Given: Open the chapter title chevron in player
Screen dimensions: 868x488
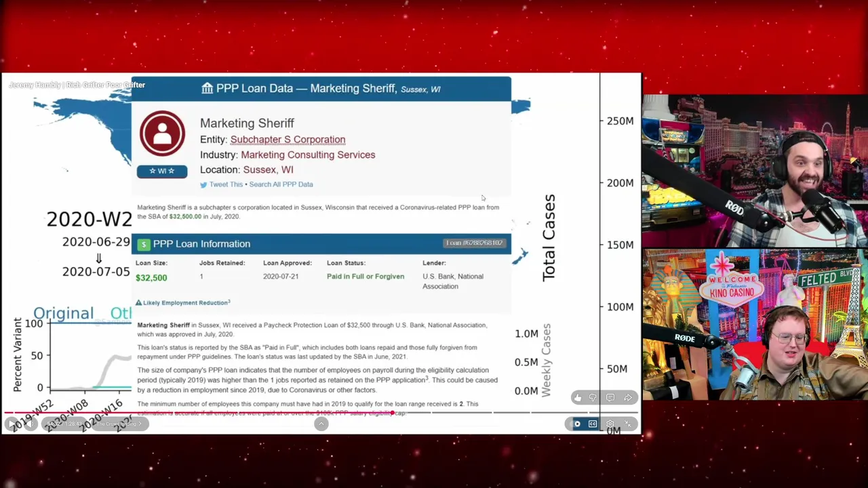Looking at the screenshot, I should click(140, 424).
